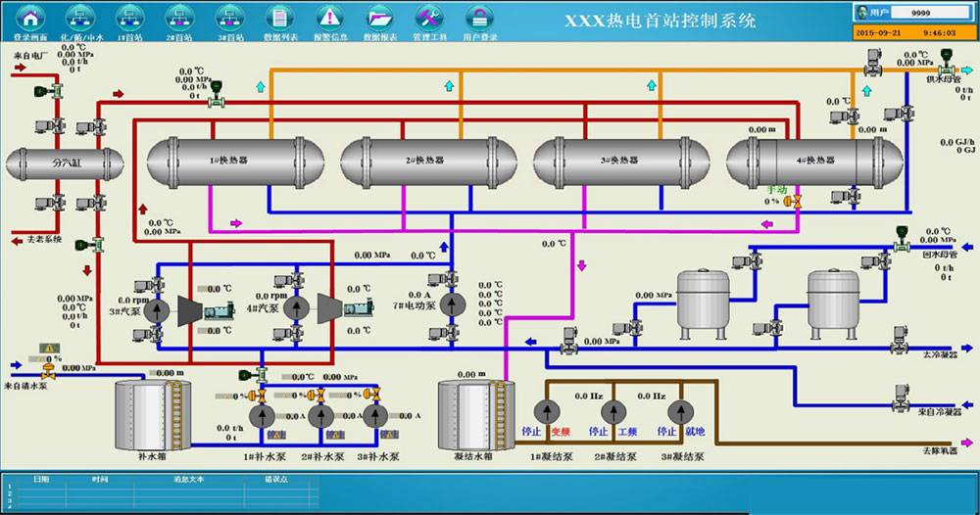Click the orange valve above 2#补水泵

pyautogui.click(x=317, y=396)
